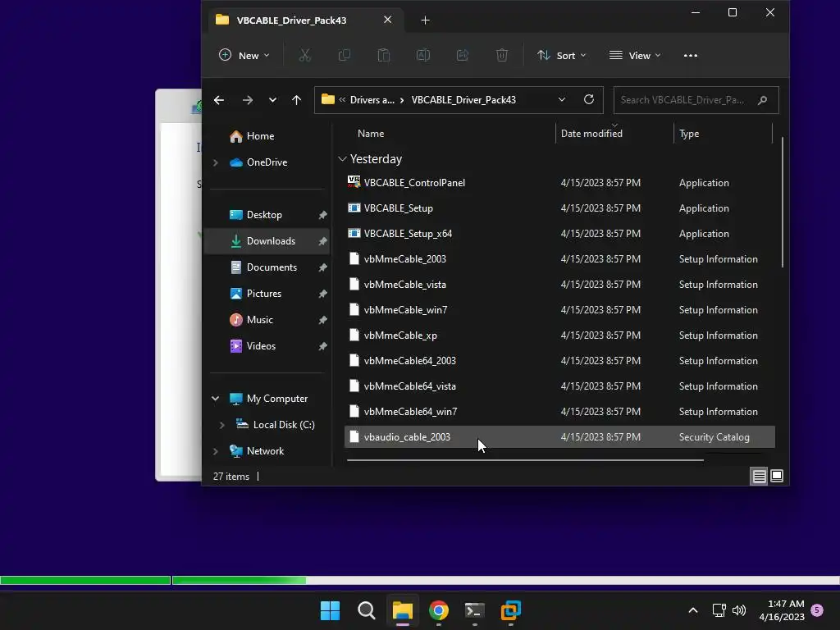
Task: Switch to details view layout icon
Action: click(x=759, y=477)
